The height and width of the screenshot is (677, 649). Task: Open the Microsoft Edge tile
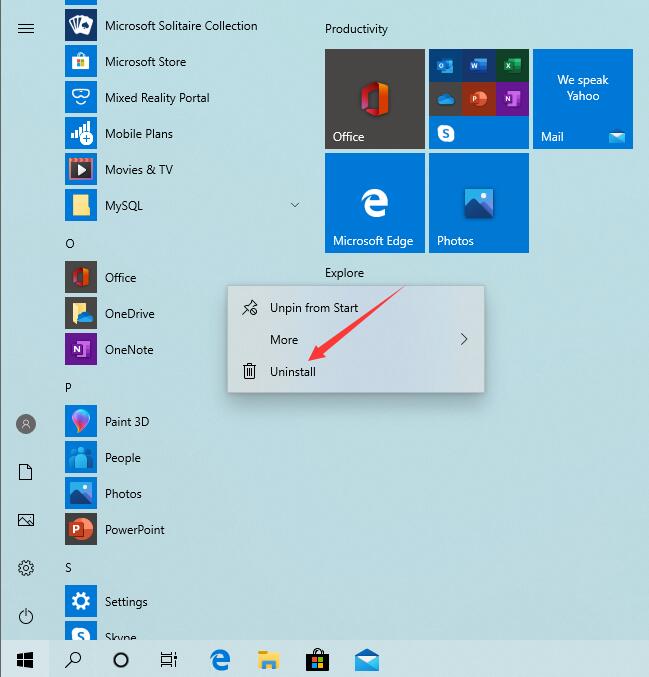(375, 203)
